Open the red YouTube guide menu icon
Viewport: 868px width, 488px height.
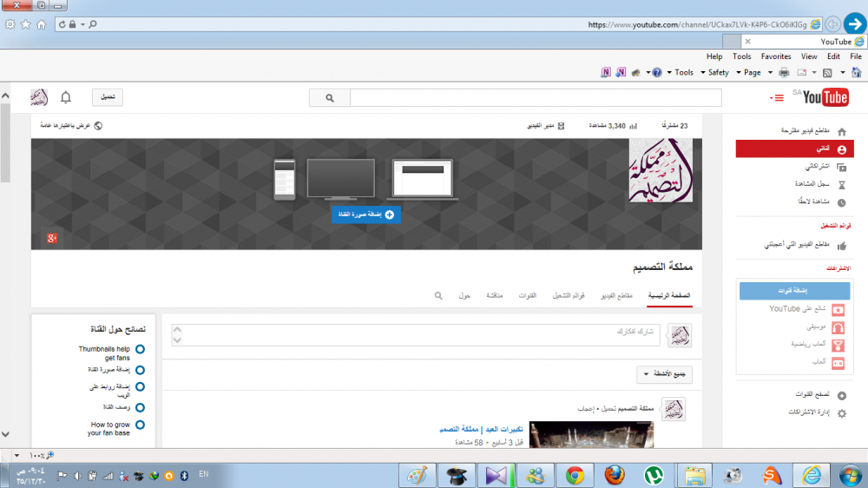click(777, 97)
